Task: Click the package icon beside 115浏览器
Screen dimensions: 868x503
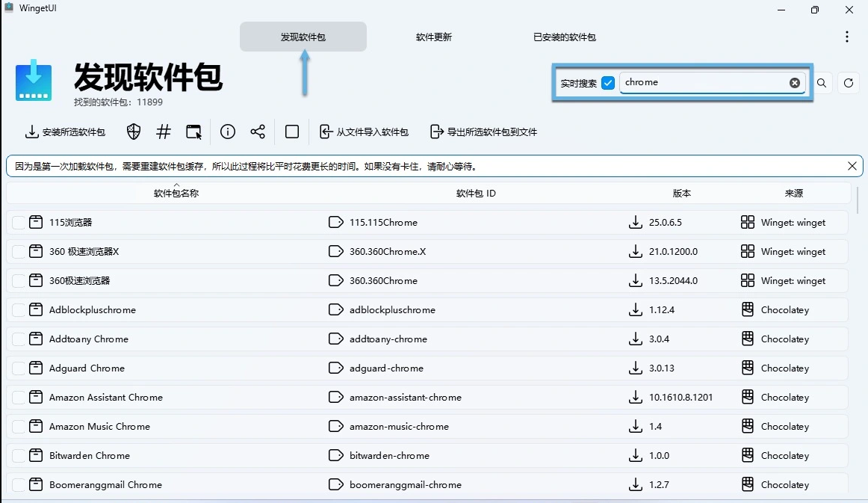Action: click(x=35, y=222)
